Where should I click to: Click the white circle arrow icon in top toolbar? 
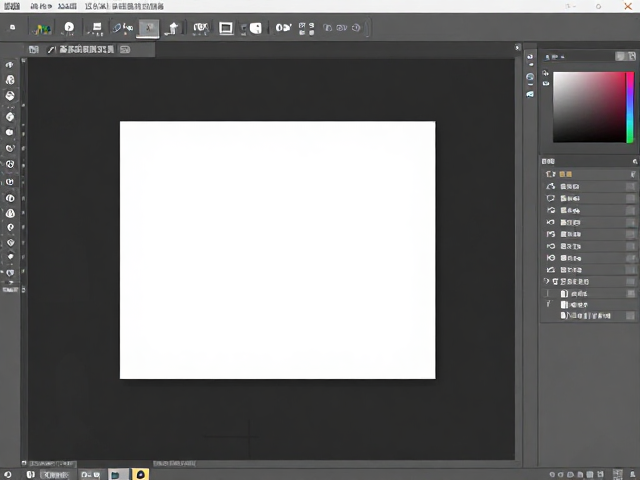point(69,27)
